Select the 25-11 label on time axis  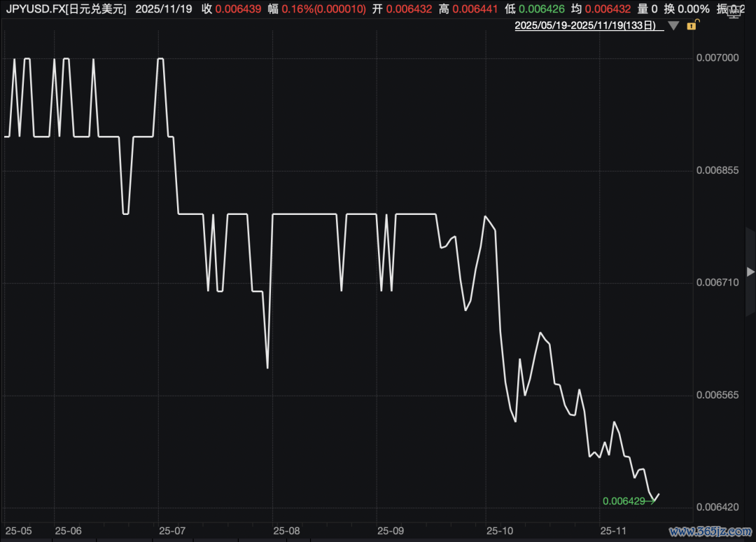(613, 531)
